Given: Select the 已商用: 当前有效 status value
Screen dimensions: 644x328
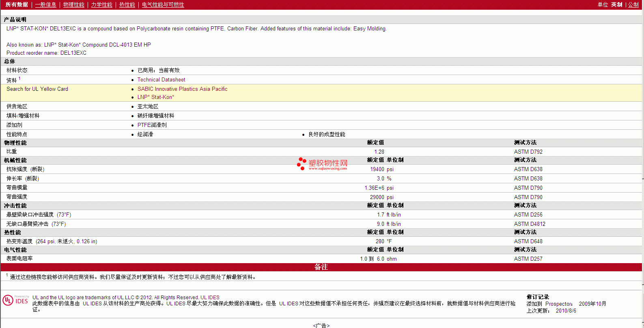Looking at the screenshot, I should pyautogui.click(x=159, y=71).
